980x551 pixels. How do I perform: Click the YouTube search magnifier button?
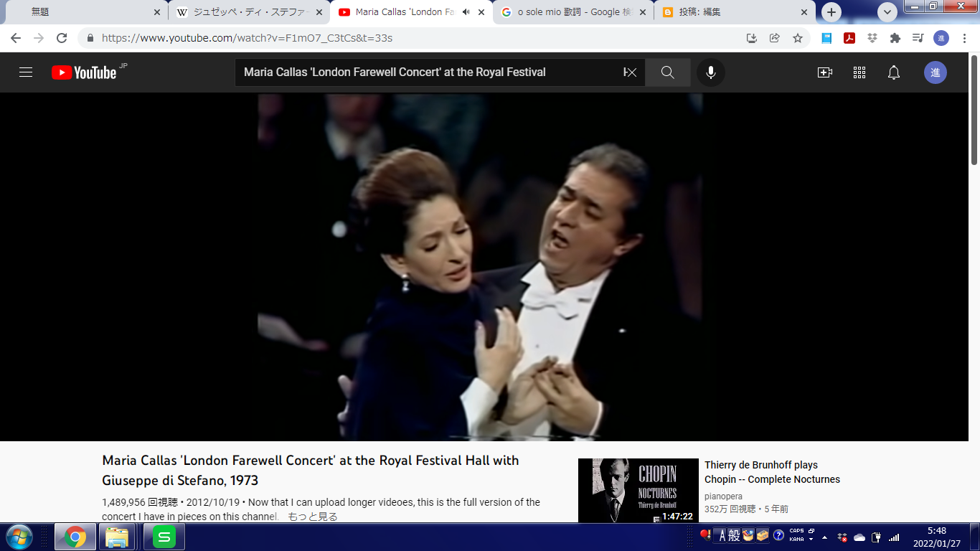point(668,72)
